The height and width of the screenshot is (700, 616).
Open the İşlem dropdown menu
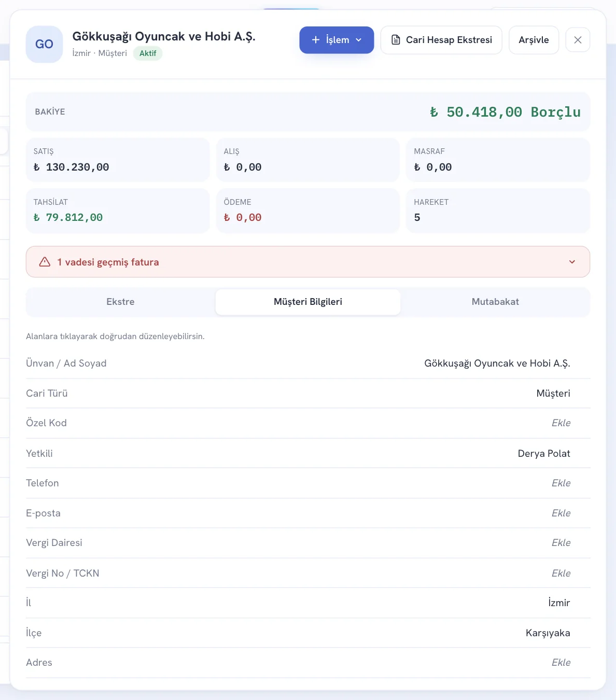pos(337,40)
